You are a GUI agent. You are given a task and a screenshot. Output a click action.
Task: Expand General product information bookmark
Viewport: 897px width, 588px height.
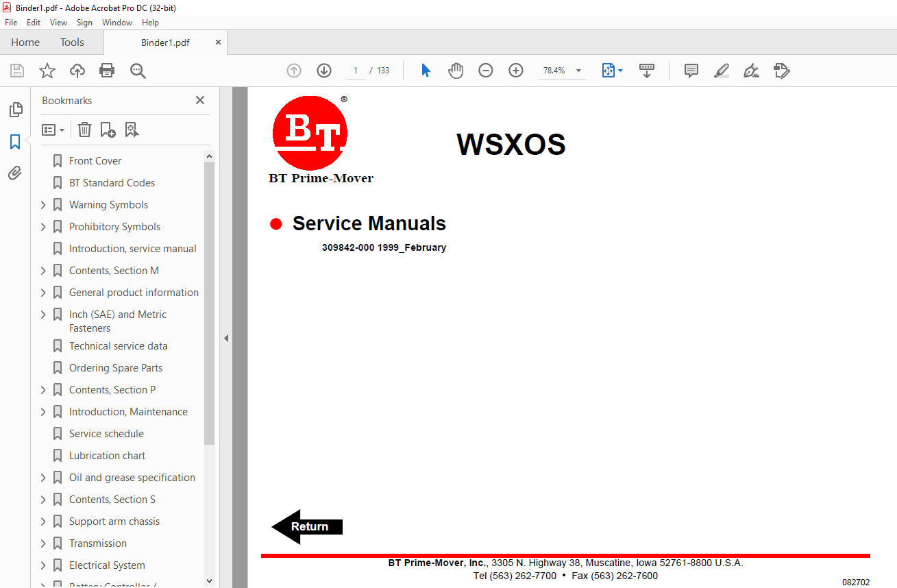43,293
